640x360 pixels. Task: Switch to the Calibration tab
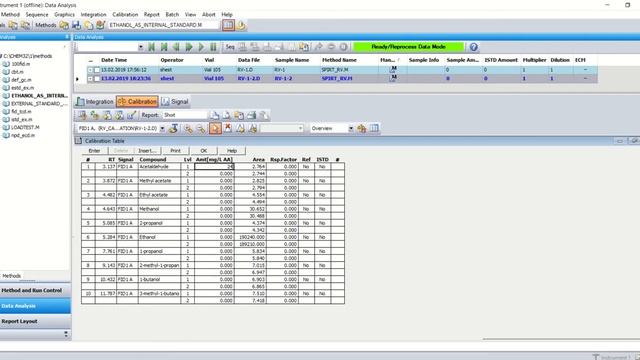click(137, 102)
